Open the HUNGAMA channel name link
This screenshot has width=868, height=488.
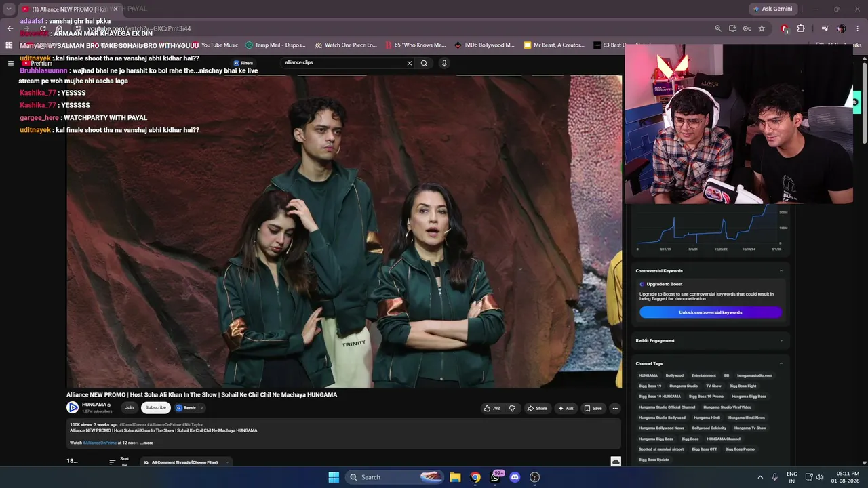click(94, 405)
